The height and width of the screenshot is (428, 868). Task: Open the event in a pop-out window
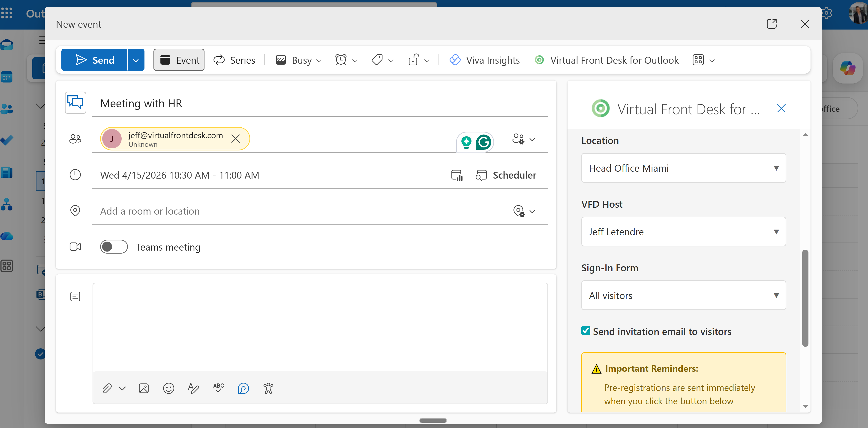coord(772,24)
